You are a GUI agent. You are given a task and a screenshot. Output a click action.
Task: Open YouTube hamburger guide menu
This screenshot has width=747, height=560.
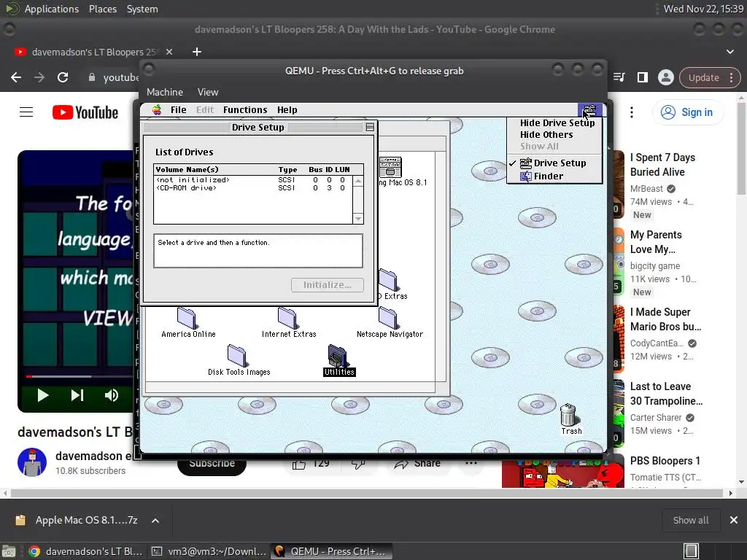(26, 112)
